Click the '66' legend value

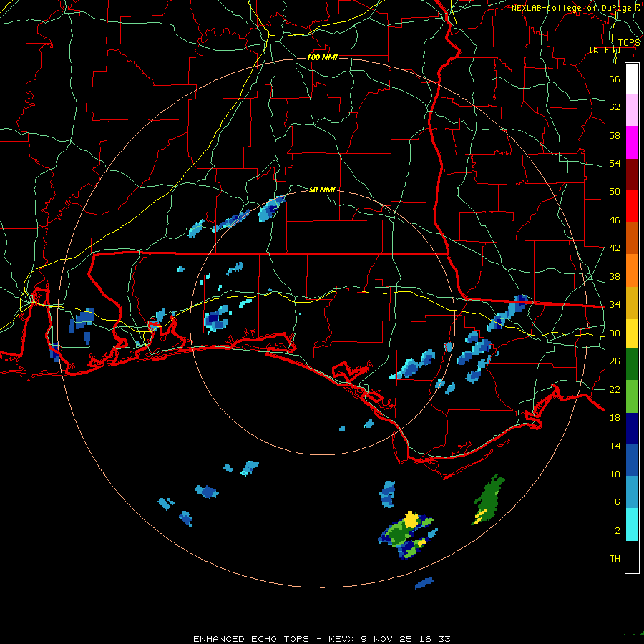click(x=615, y=79)
